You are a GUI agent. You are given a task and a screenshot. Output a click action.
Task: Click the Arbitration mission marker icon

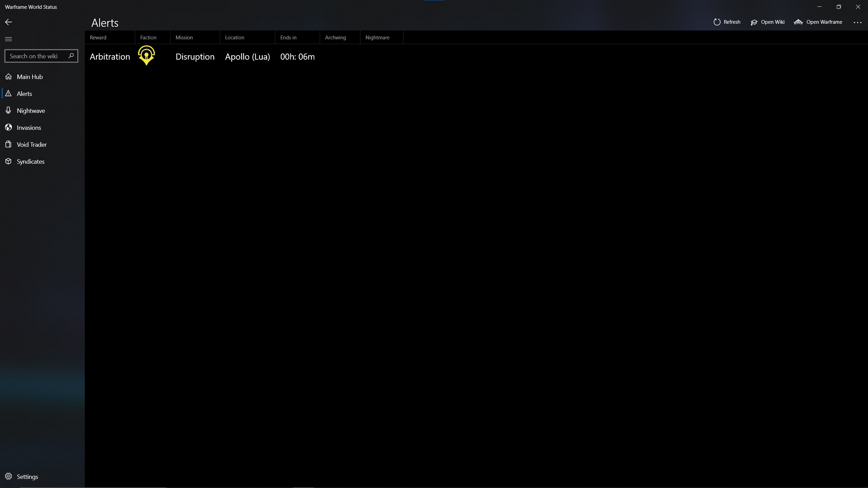click(146, 56)
